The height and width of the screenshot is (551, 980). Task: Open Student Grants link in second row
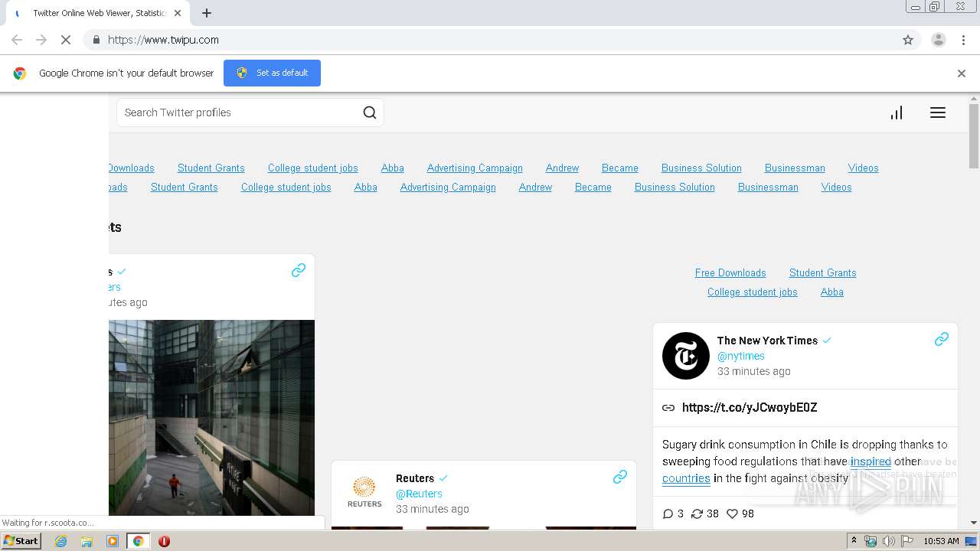185,187
